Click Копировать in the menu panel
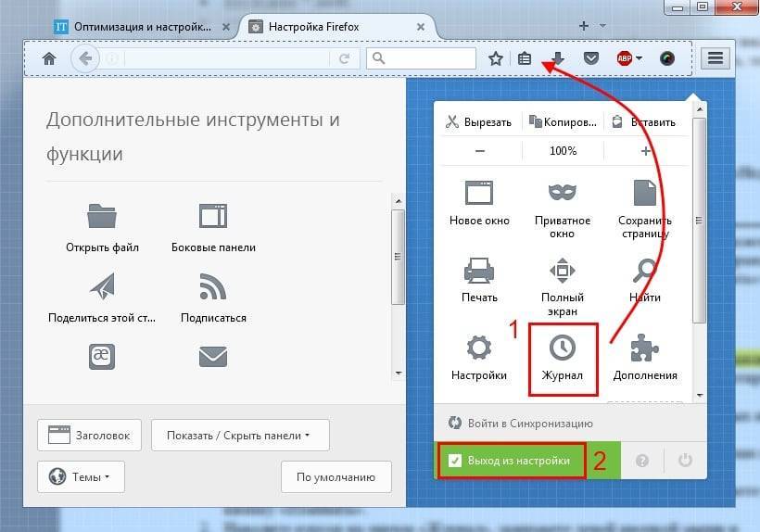The height and width of the screenshot is (532, 760). 563,122
